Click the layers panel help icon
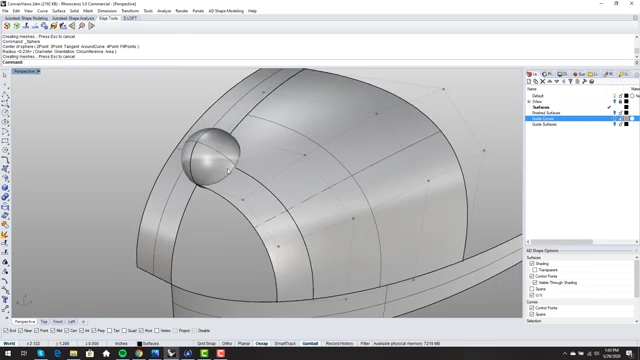The width and height of the screenshot is (640, 360). click(591, 82)
